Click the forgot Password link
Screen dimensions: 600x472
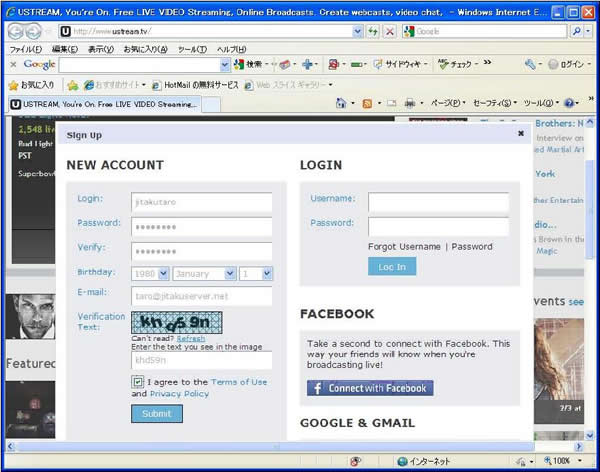tap(472, 247)
